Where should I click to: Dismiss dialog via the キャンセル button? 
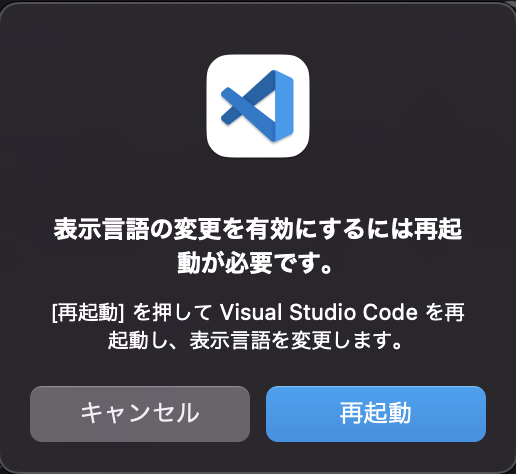click(140, 414)
